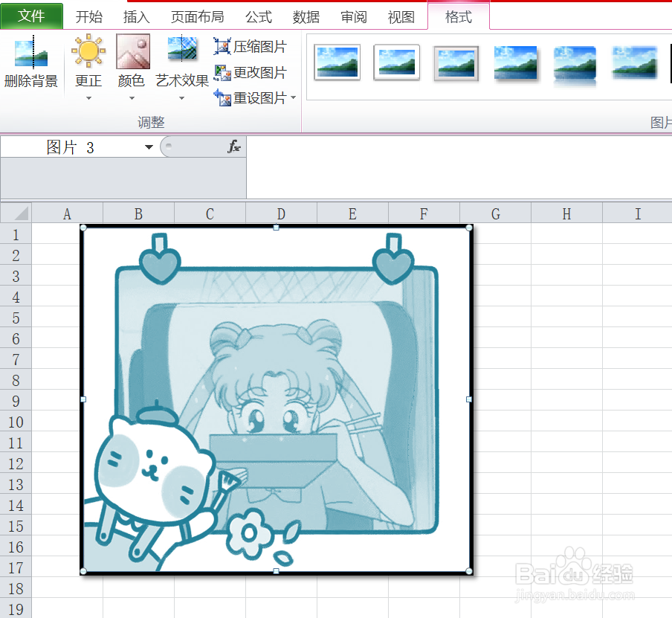Select column I header

coord(638,213)
